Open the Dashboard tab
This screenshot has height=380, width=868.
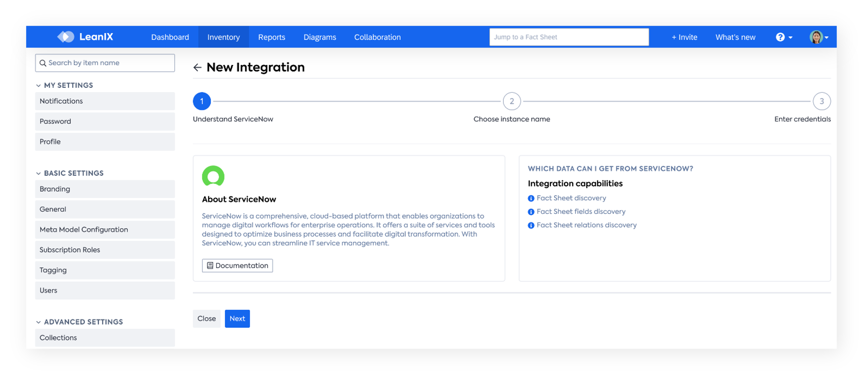tap(170, 37)
